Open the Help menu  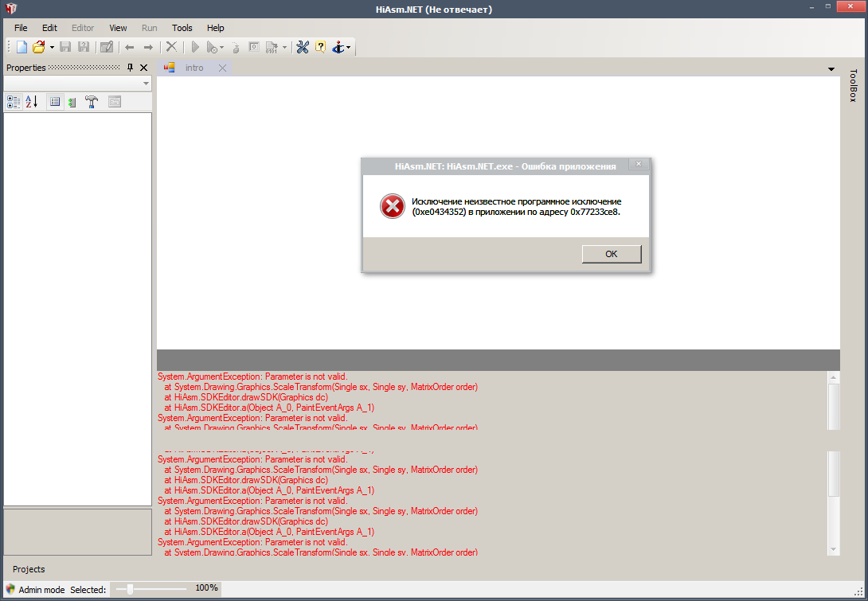[215, 28]
